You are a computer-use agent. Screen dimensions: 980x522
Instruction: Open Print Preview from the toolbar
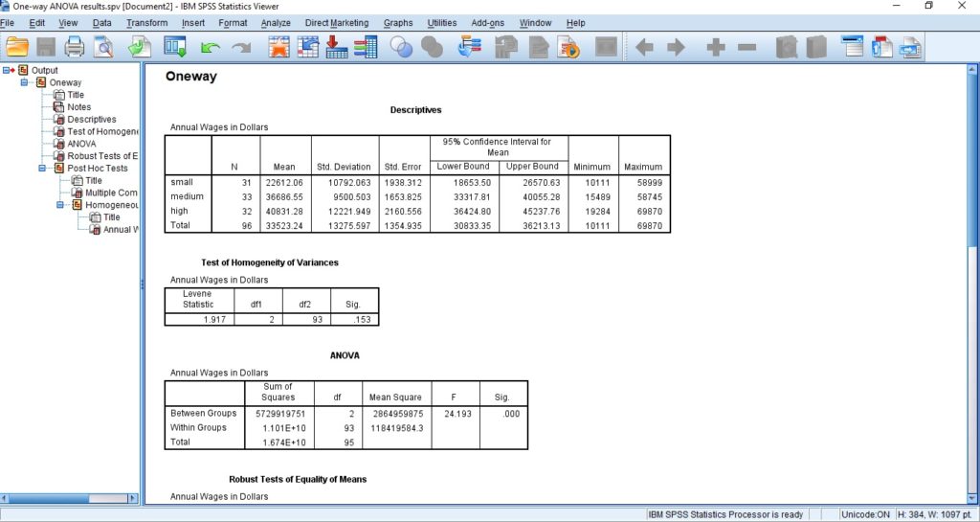coord(103,47)
